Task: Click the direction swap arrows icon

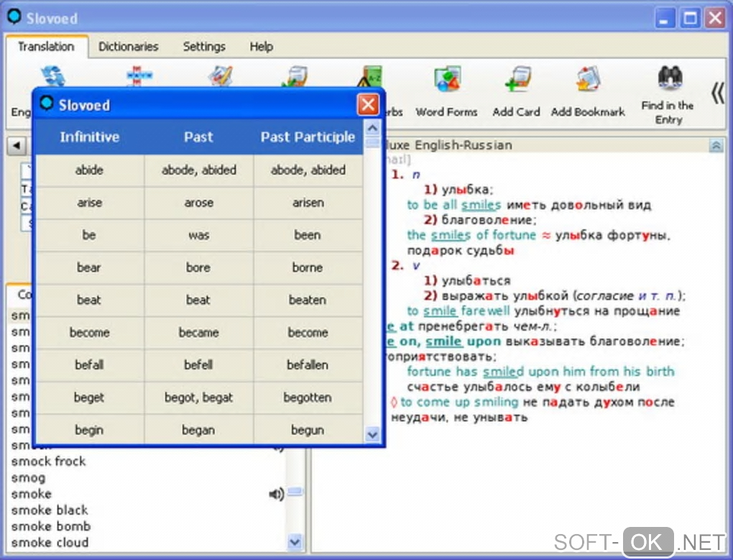Action: (x=53, y=76)
